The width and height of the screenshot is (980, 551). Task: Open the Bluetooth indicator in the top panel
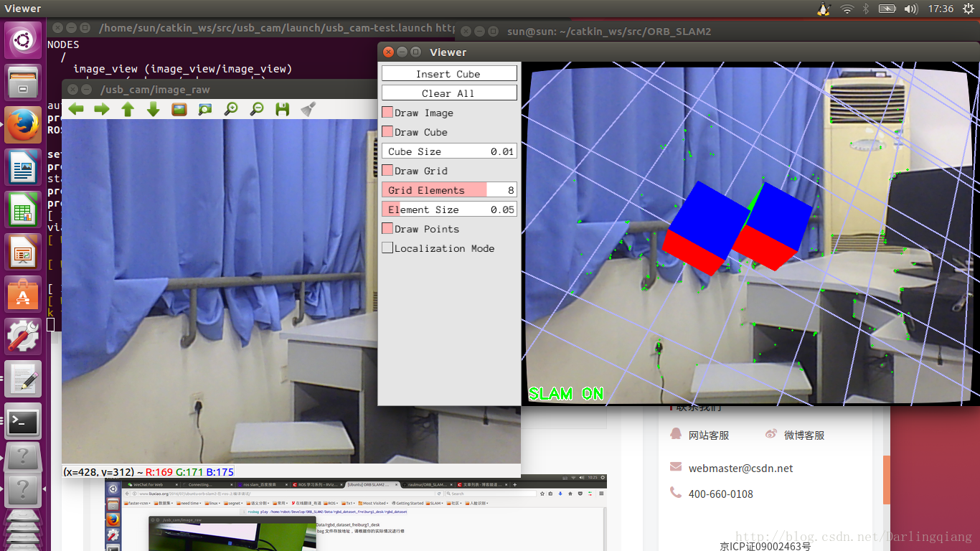click(866, 9)
